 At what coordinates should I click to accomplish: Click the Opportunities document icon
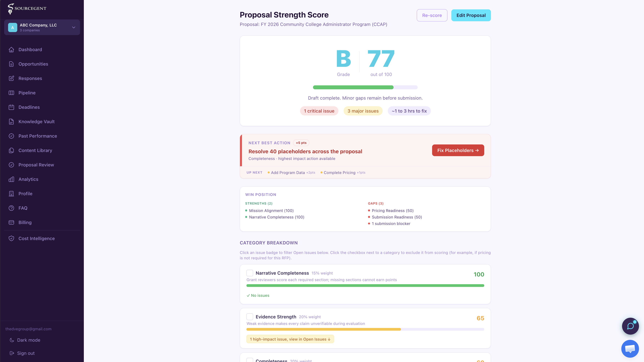point(11,64)
